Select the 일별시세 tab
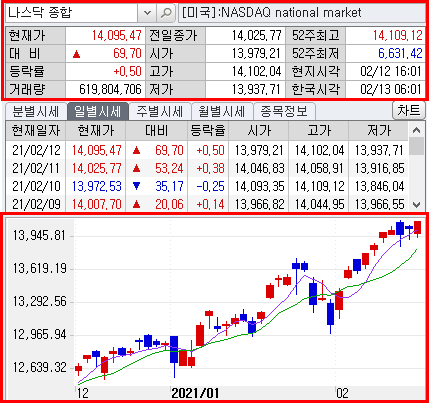The height and width of the screenshot is (403, 429). point(97,111)
